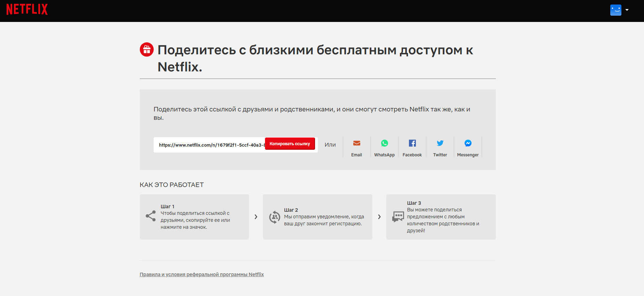The image size is (644, 296).
Task: Click the Вы можете поделиться предложением description
Action: [x=443, y=220]
